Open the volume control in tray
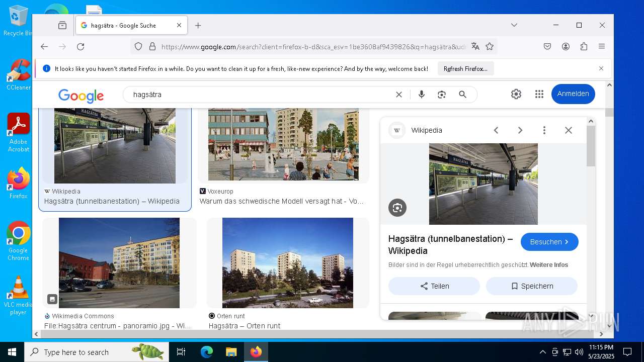 coord(579,352)
